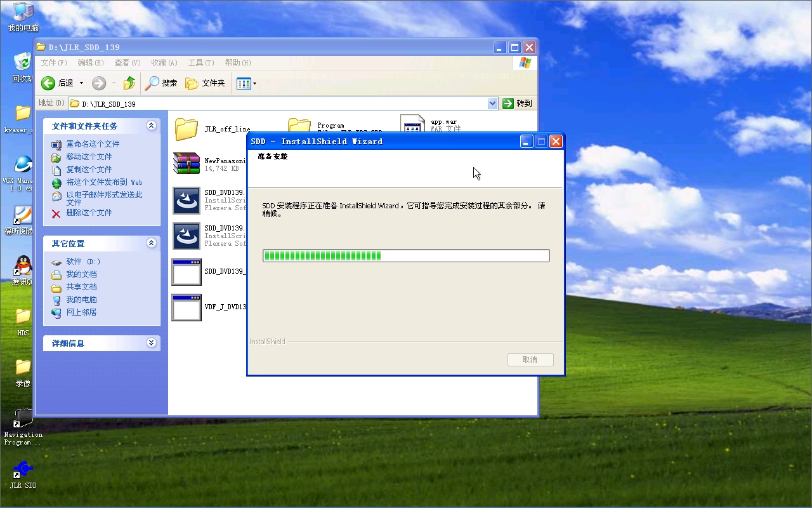Open the Recycle Bin desktop icon

[x=23, y=67]
